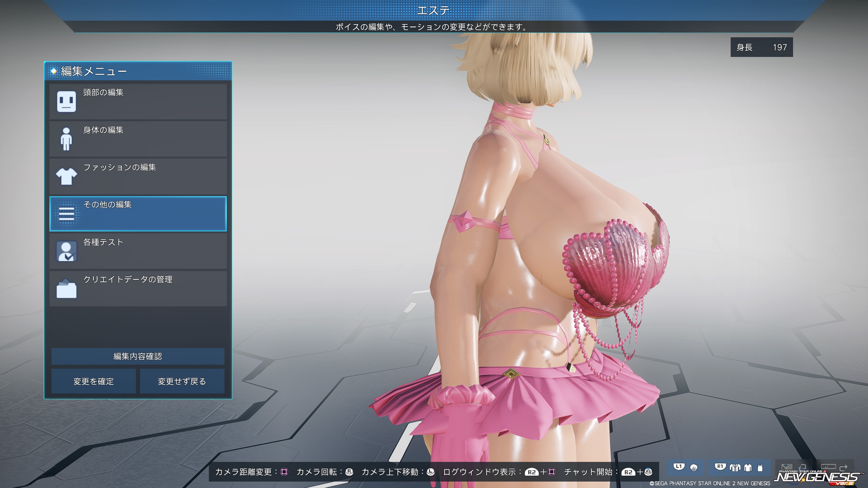
Task: Click the カメラ回転 hint label
Action: [x=316, y=472]
